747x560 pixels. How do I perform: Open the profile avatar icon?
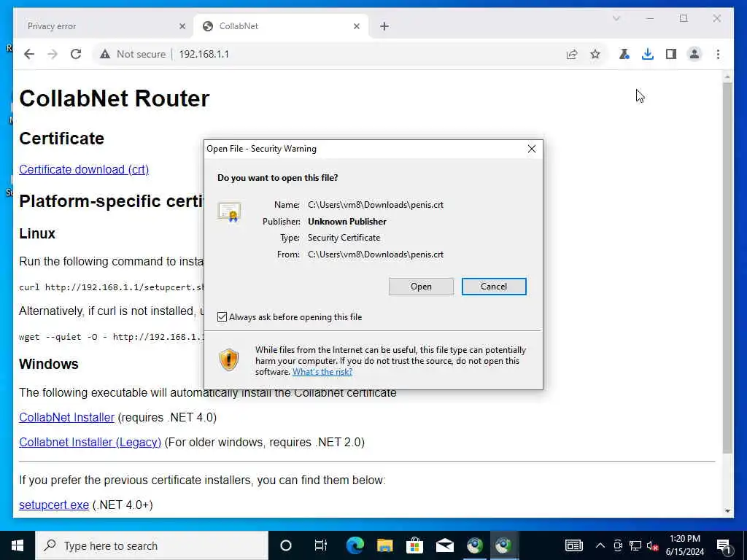click(x=694, y=54)
